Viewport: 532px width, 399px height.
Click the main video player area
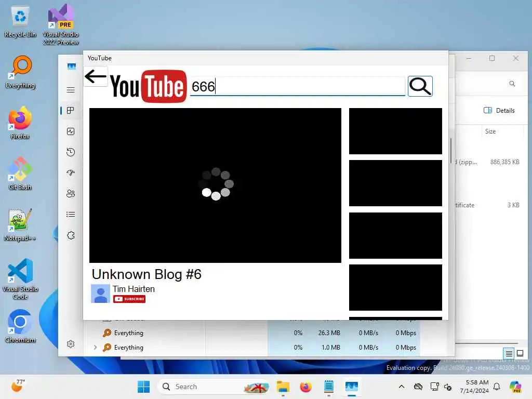point(215,185)
